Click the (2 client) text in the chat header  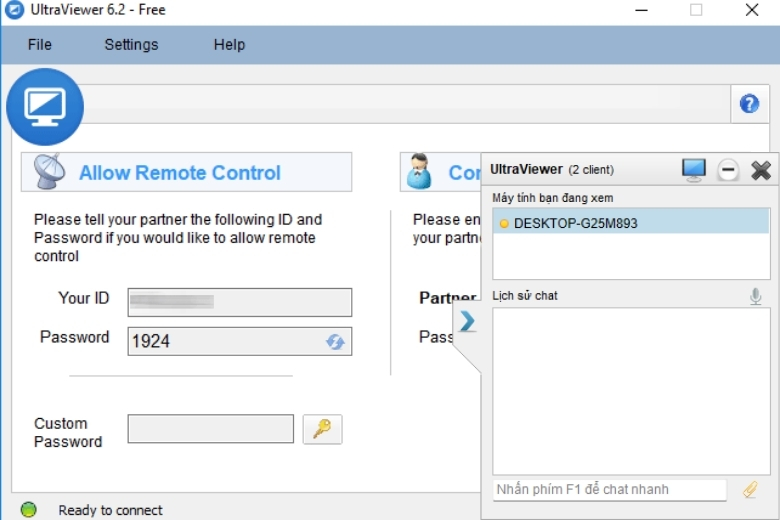tap(591, 170)
